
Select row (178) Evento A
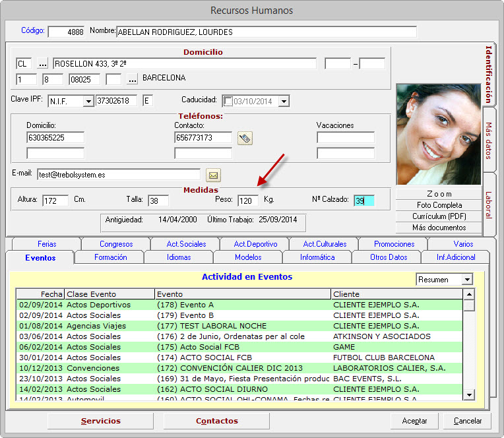239,305
